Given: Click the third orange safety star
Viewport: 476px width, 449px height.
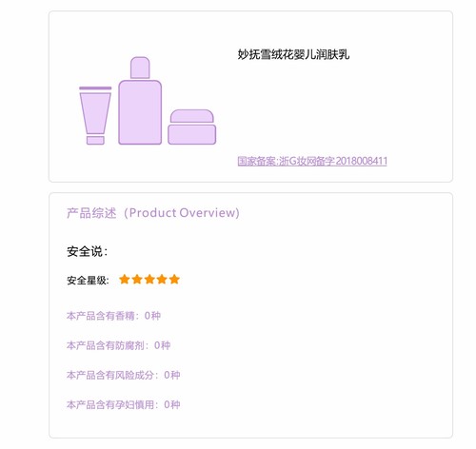Looking at the screenshot, I should (149, 280).
